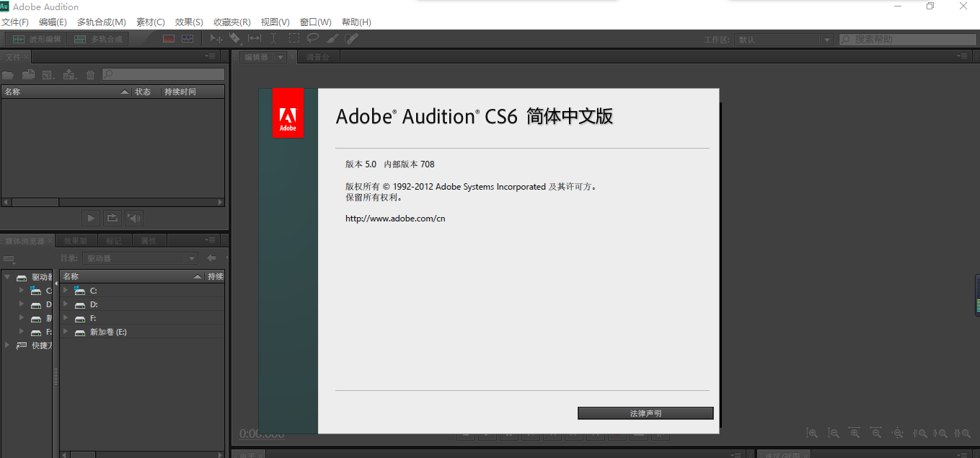Expand 新加卷 (E:) row in the list
The width and height of the screenshot is (980, 458).
66,332
